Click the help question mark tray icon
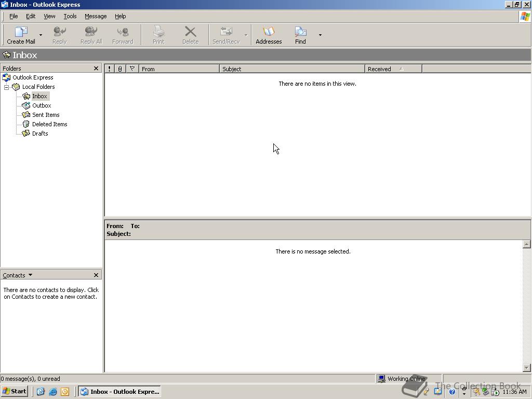The width and height of the screenshot is (532, 399). tap(452, 392)
